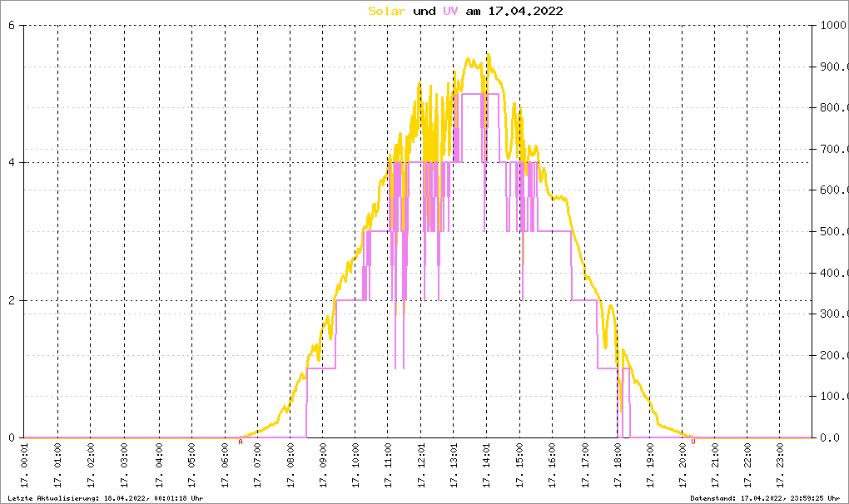Click the 06:00 time axis label
This screenshot has height=504, width=849.
click(225, 466)
